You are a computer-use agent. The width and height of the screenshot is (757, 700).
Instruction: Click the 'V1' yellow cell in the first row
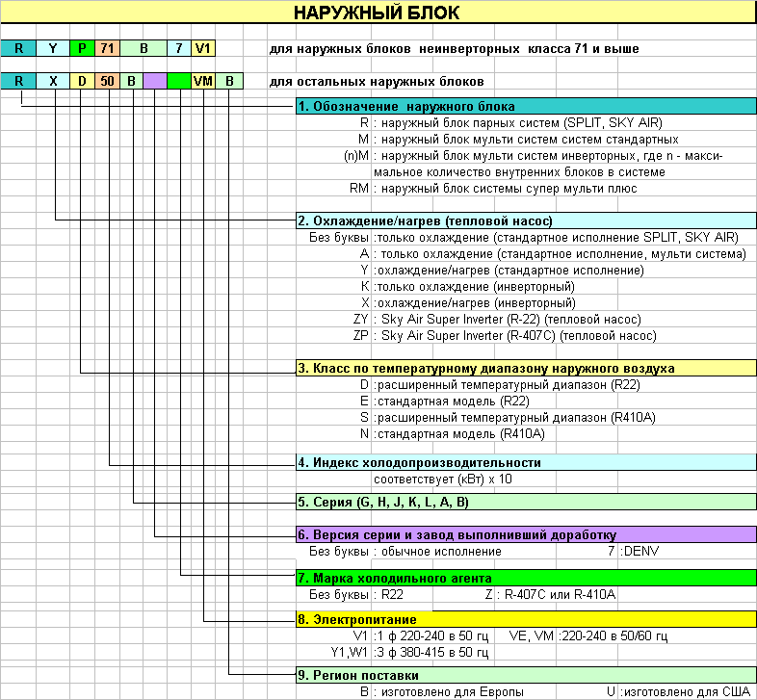tap(203, 48)
